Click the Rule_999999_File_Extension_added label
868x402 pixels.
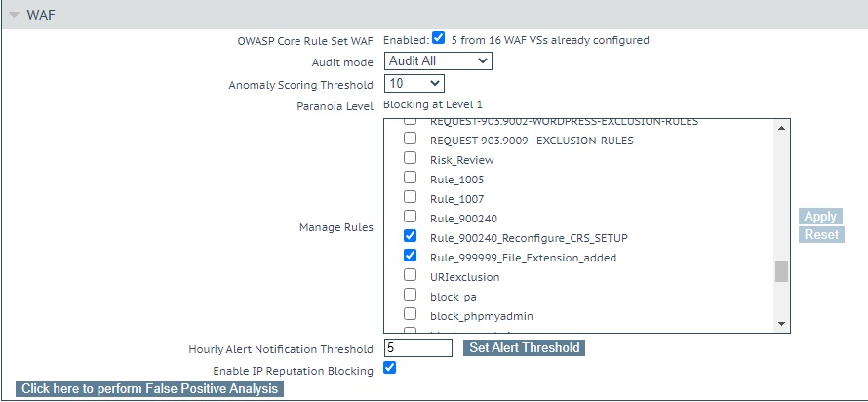click(523, 258)
